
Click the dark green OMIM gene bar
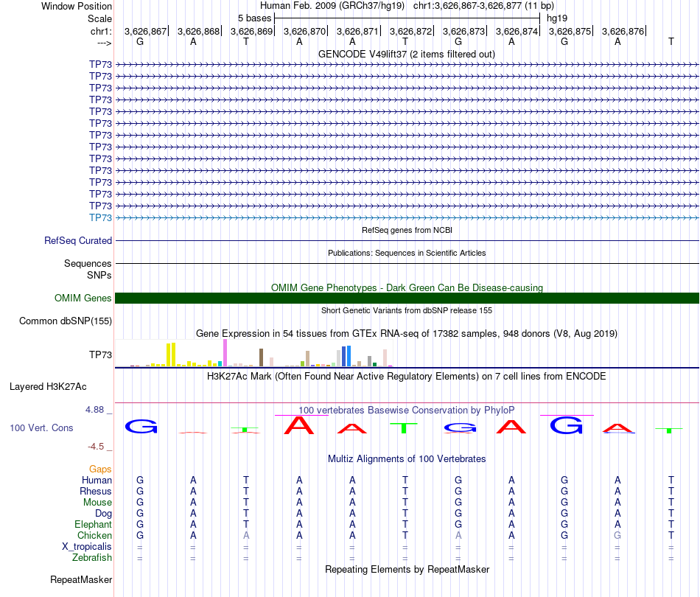(407, 298)
